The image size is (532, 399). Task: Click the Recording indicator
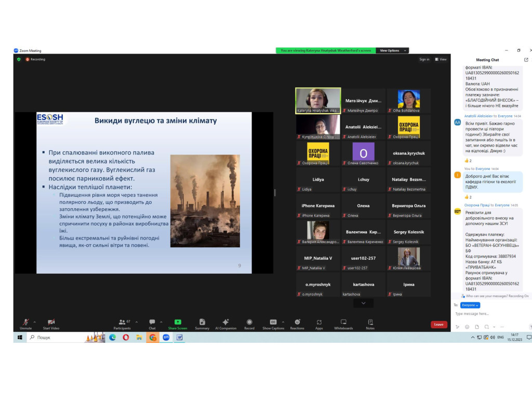click(x=36, y=59)
